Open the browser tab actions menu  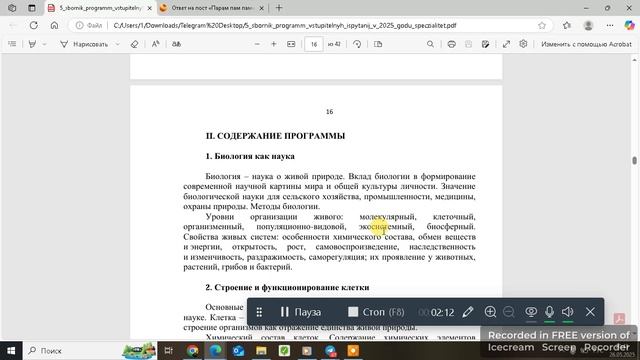click(x=32, y=8)
